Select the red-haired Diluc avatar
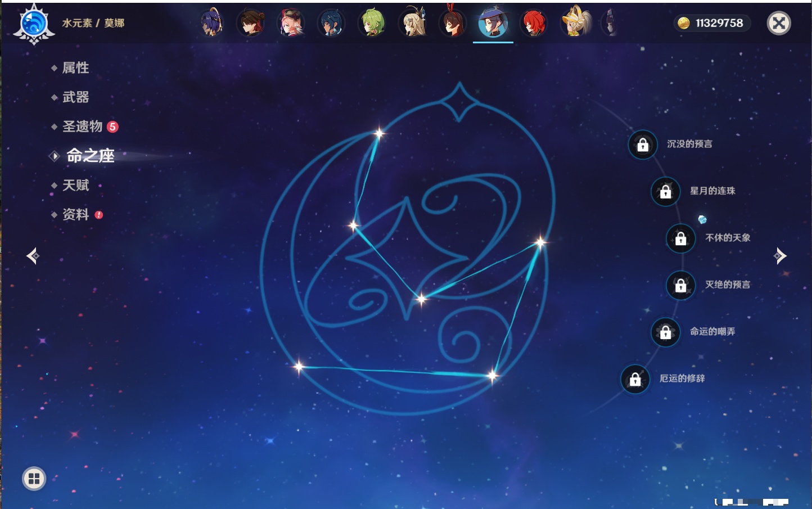Screen dimensions: 812x509 [x=533, y=23]
